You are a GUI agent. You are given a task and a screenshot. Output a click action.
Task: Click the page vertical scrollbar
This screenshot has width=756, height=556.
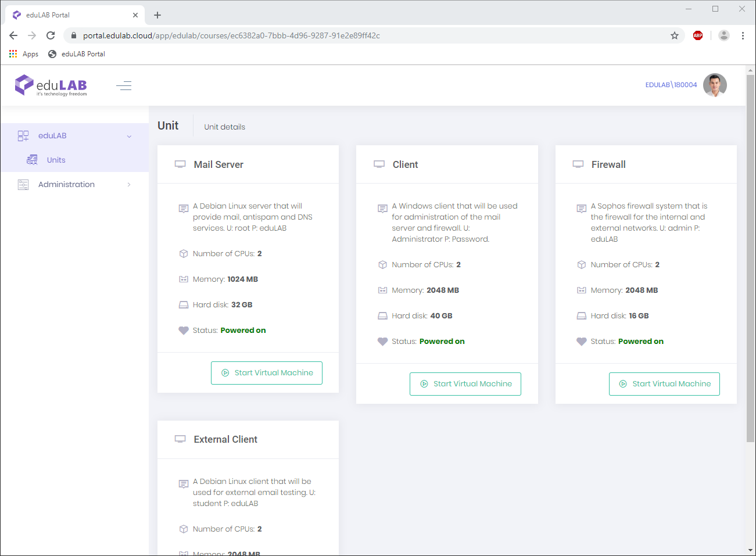click(x=750, y=261)
